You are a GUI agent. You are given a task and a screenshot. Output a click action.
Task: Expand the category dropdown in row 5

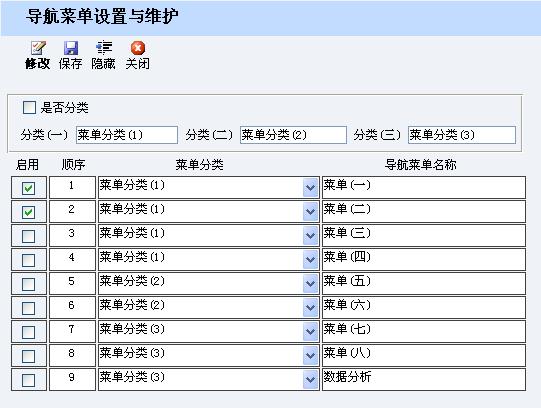coord(310,283)
